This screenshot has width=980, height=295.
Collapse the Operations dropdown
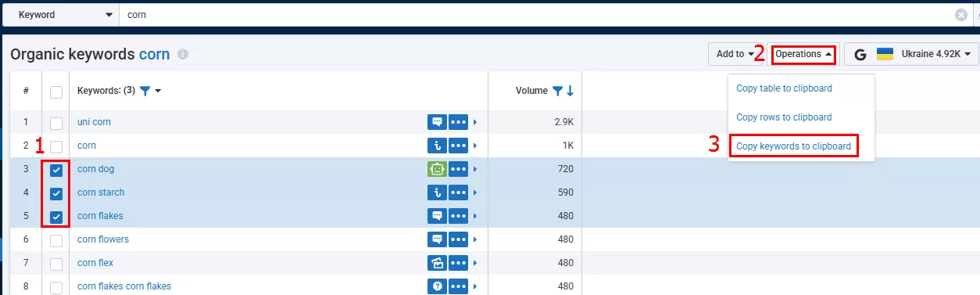coord(803,54)
